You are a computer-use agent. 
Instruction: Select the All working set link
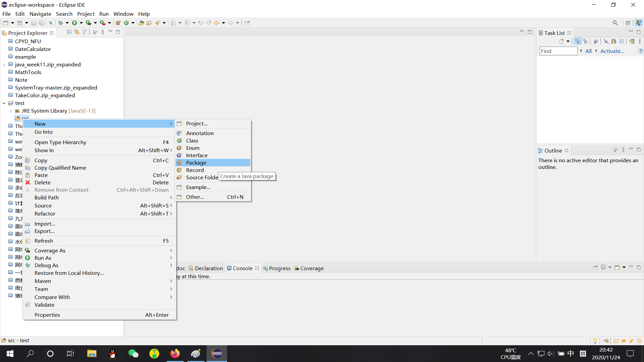point(588,51)
